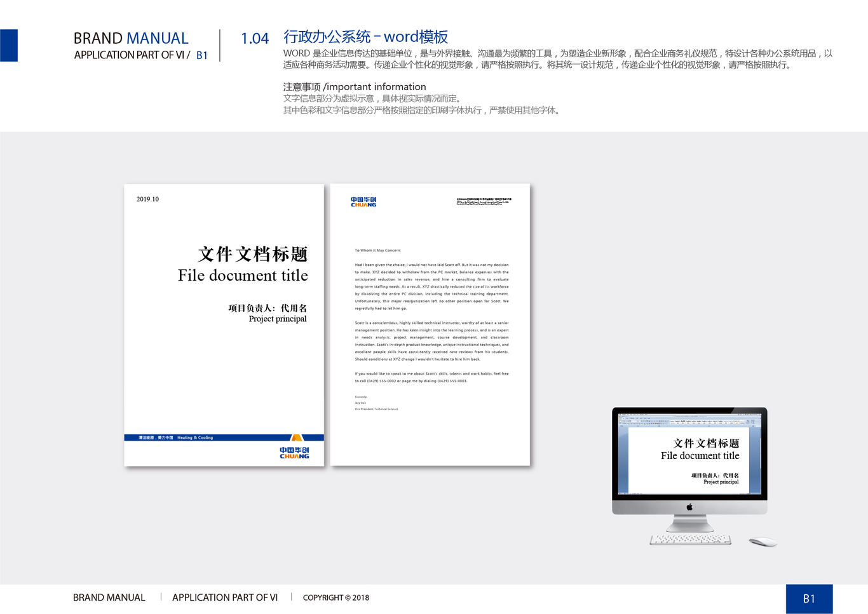
Task: Click 'Heating & Cooling' in the cover's blue band
Action: point(195,437)
